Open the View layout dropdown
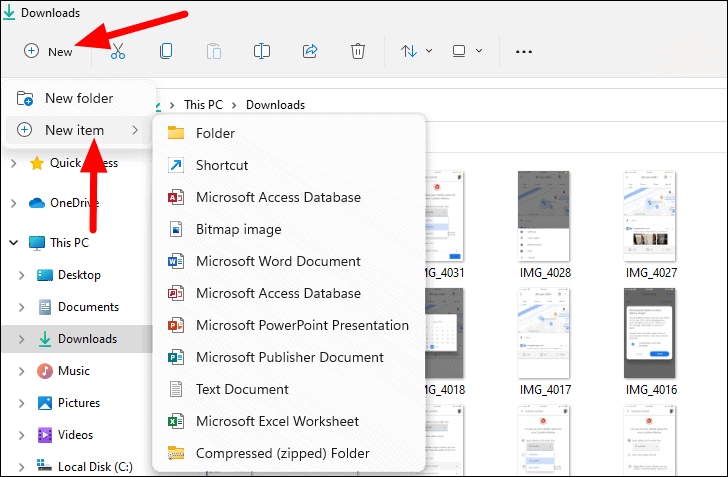Viewport: 728px width, 477px height. [467, 51]
